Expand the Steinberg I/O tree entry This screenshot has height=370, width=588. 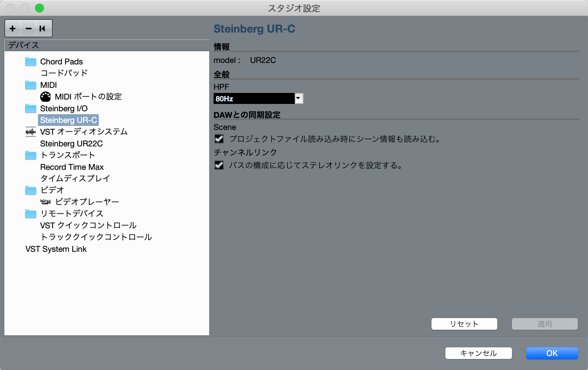64,108
